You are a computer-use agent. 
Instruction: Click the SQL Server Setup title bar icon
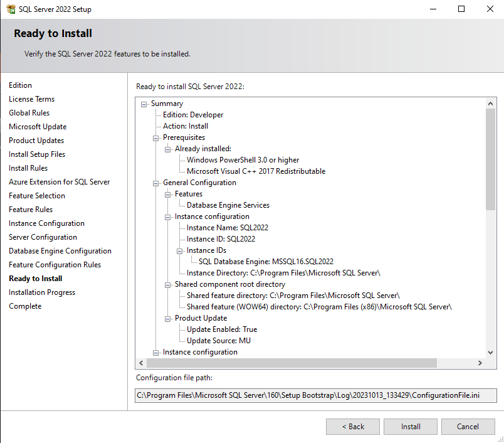tap(11, 9)
